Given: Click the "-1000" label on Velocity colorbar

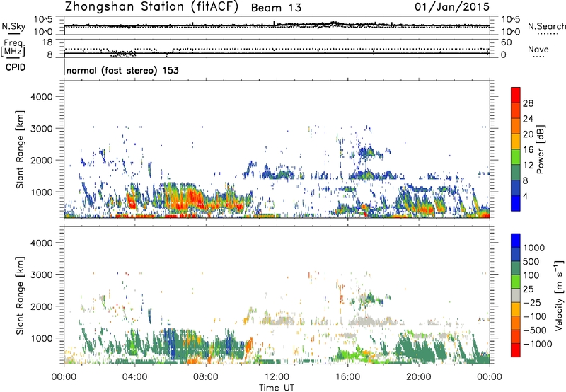Looking at the screenshot, I should [538, 344].
